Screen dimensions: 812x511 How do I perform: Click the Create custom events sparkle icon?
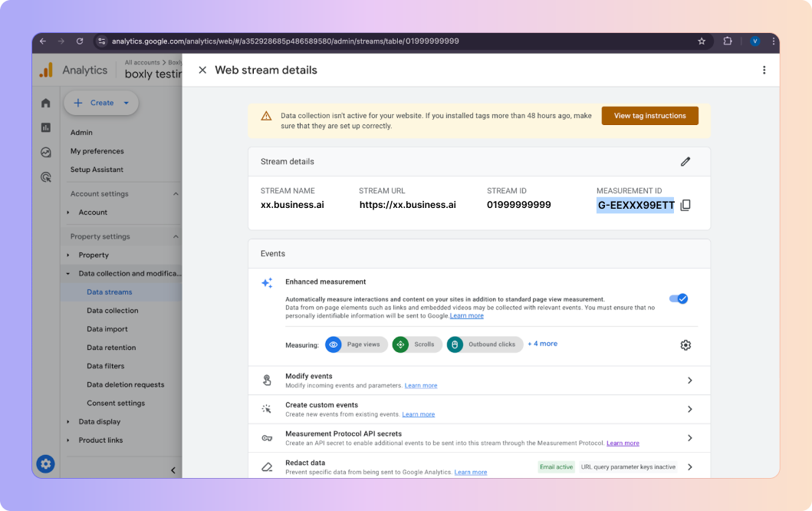click(267, 409)
